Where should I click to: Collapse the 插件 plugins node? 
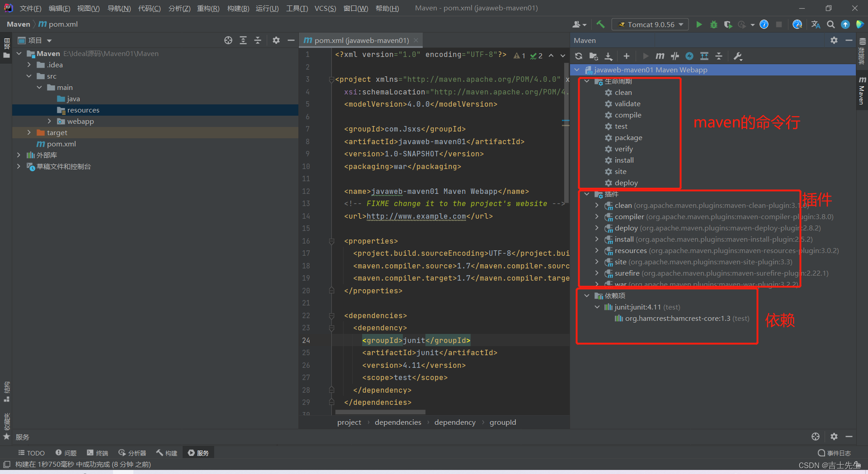[587, 194]
